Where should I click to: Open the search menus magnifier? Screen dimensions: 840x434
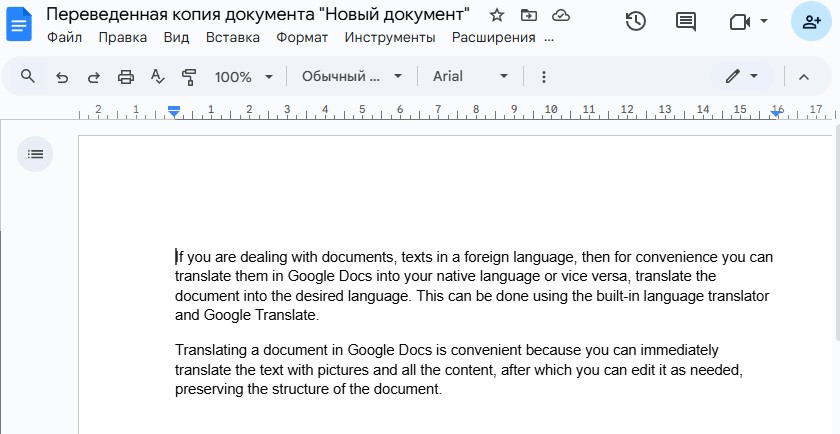tap(27, 77)
